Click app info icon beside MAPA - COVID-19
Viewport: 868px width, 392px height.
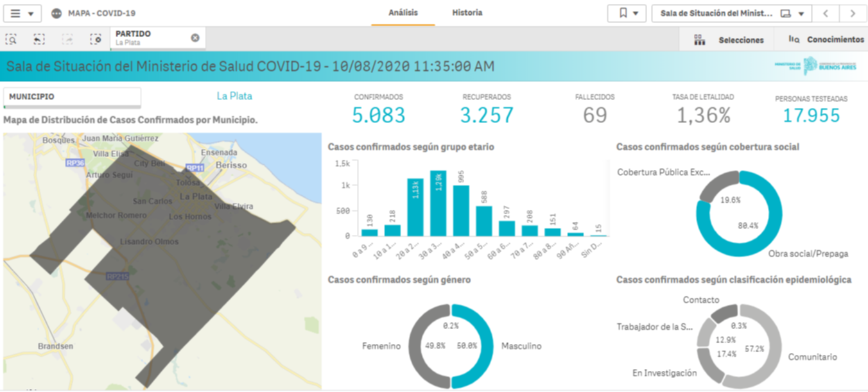click(56, 13)
